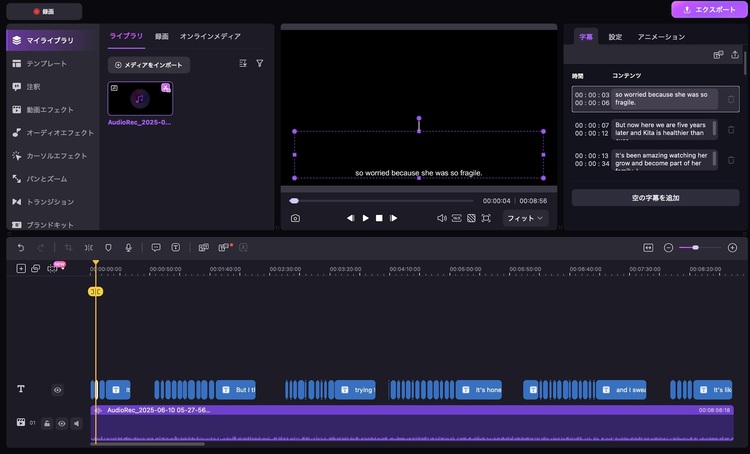Click the add track plus icon
This screenshot has width=750, height=454.
tap(21, 268)
